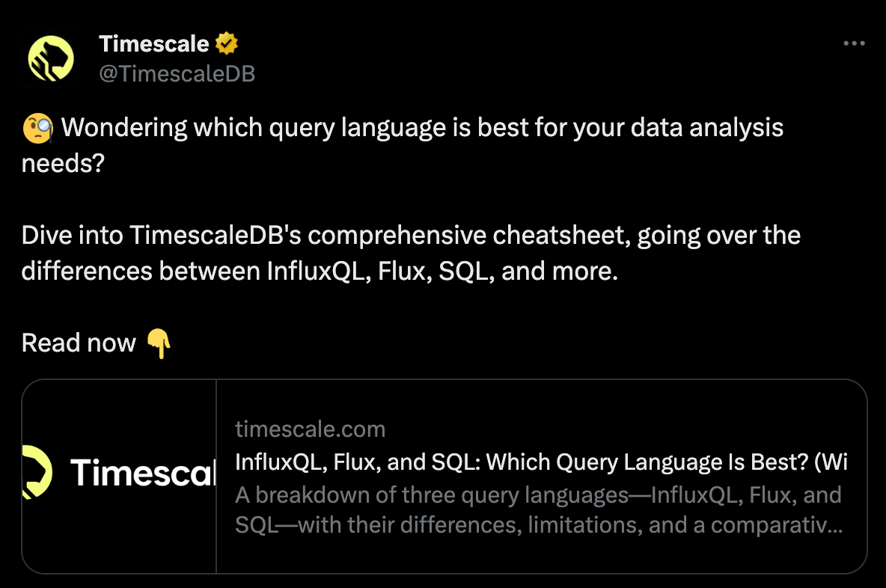
Task: Click the monocle face emoji
Action: pos(37,129)
